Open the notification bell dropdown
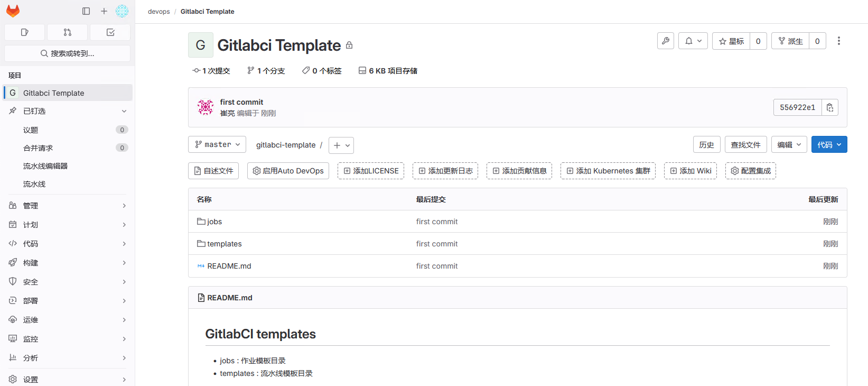 point(693,41)
